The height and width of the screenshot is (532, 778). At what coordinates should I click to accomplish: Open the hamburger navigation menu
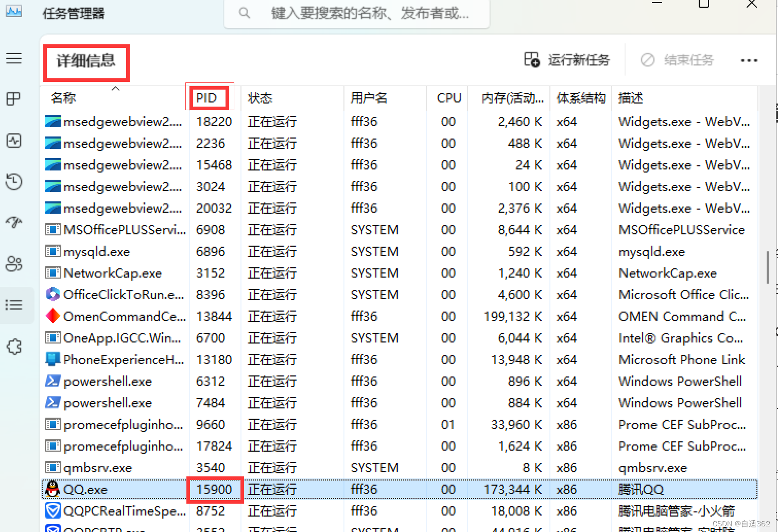pos(14,58)
